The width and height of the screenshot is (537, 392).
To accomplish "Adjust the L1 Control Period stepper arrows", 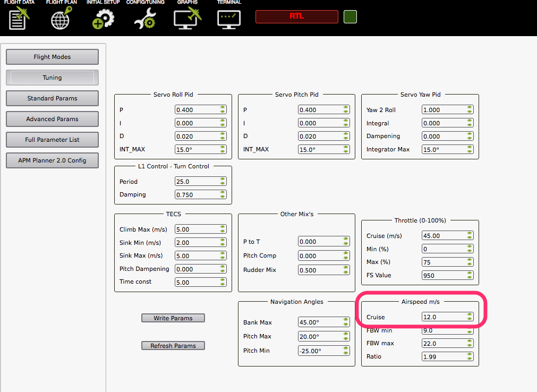I will [223, 182].
